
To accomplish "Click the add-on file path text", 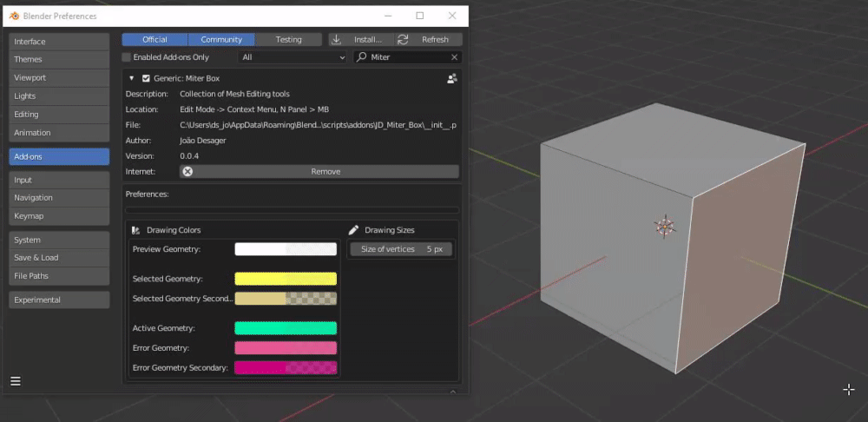I will [319, 125].
